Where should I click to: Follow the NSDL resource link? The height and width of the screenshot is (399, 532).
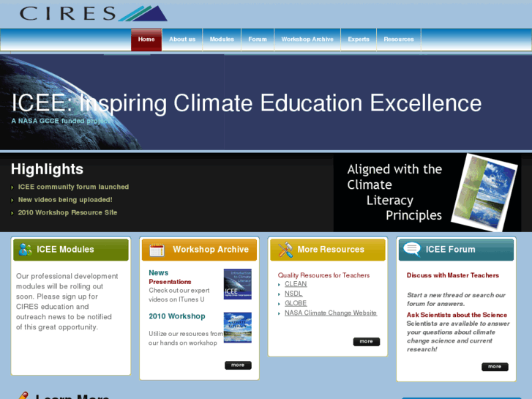[x=293, y=294]
